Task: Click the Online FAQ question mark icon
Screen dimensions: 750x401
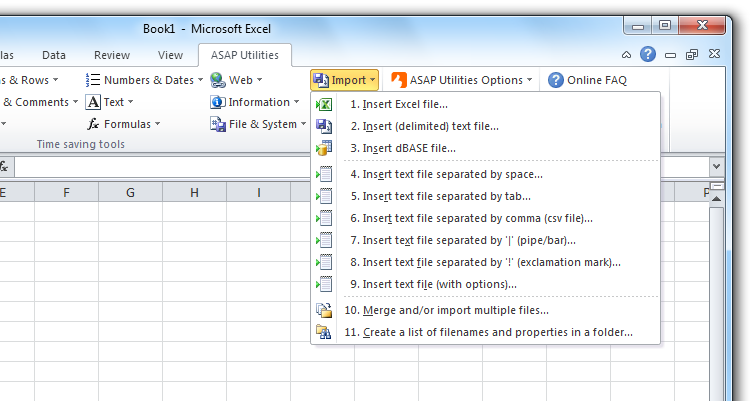Action: pos(555,80)
